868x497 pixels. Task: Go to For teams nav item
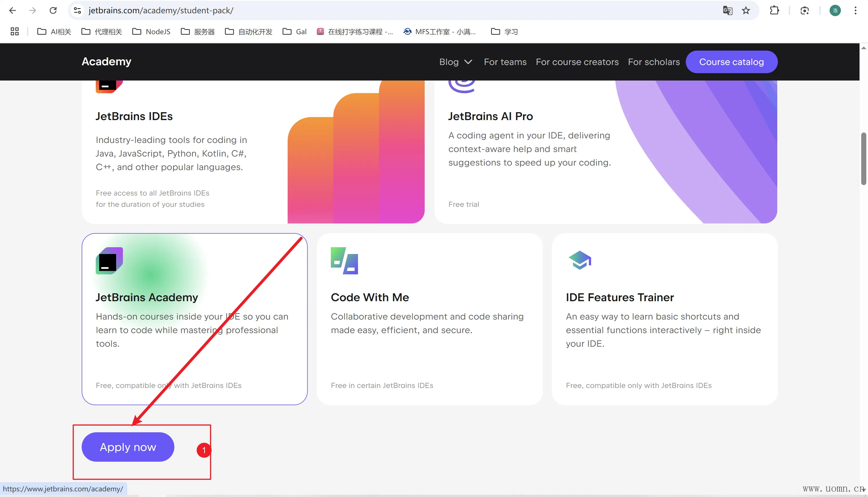(x=505, y=62)
